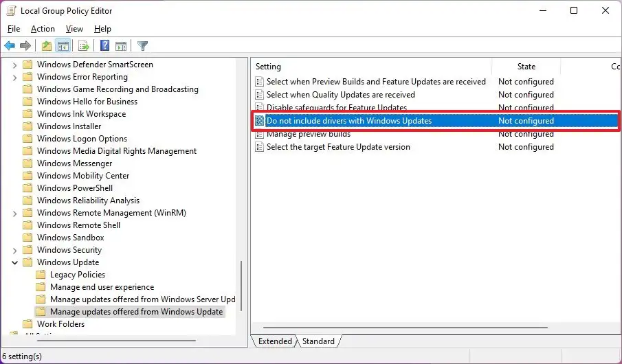Select Windows Remote Shell folder
This screenshot has width=622, height=364.
pyautogui.click(x=78, y=225)
